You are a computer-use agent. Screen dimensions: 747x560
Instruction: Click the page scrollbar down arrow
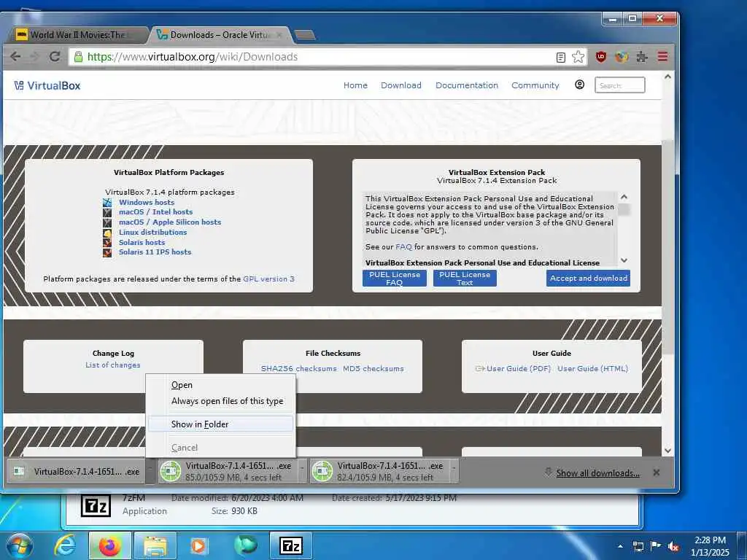pos(668,451)
